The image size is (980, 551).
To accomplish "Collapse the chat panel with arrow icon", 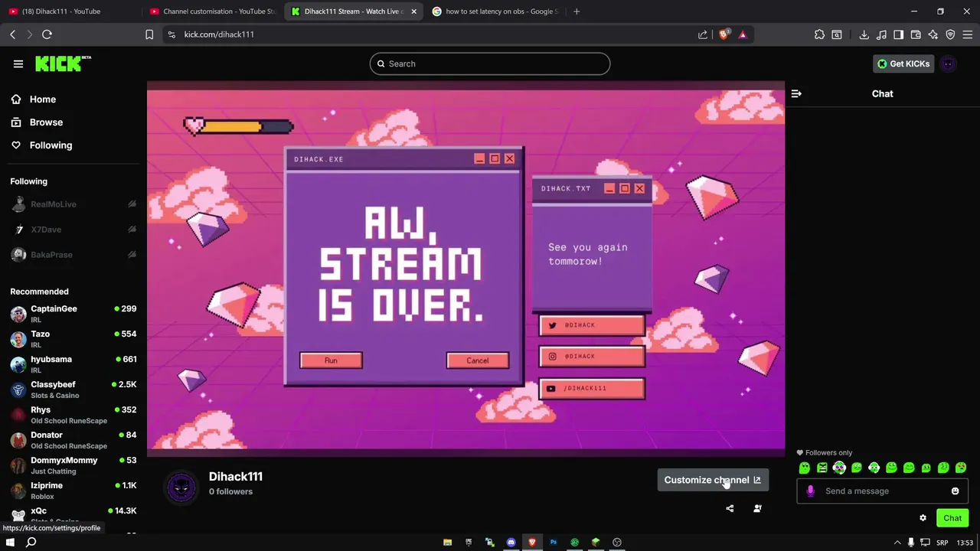I will [x=796, y=93].
